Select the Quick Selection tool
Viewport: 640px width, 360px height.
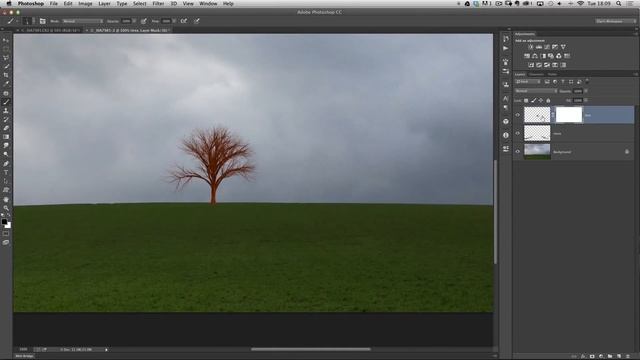[6, 67]
